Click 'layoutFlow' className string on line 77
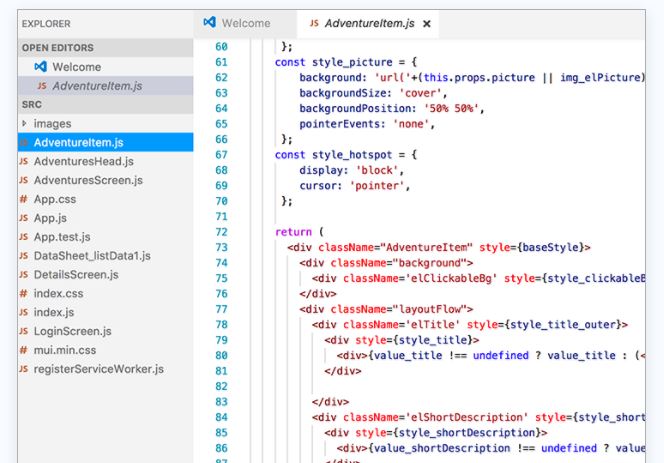664x463 pixels. (x=430, y=309)
